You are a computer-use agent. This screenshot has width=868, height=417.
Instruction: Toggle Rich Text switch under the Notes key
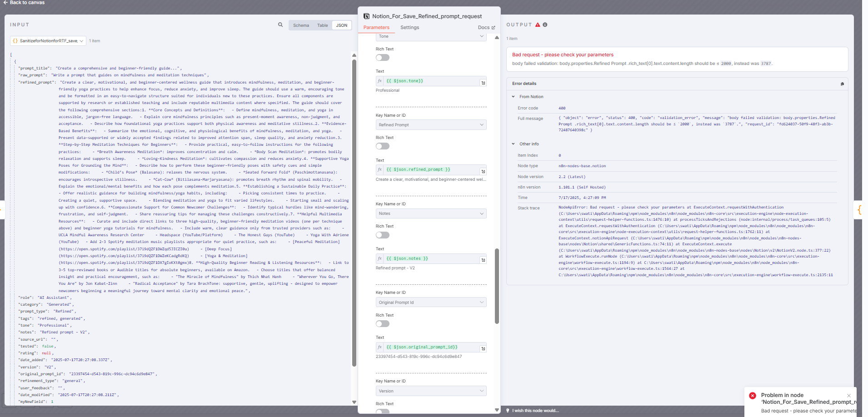point(383,235)
